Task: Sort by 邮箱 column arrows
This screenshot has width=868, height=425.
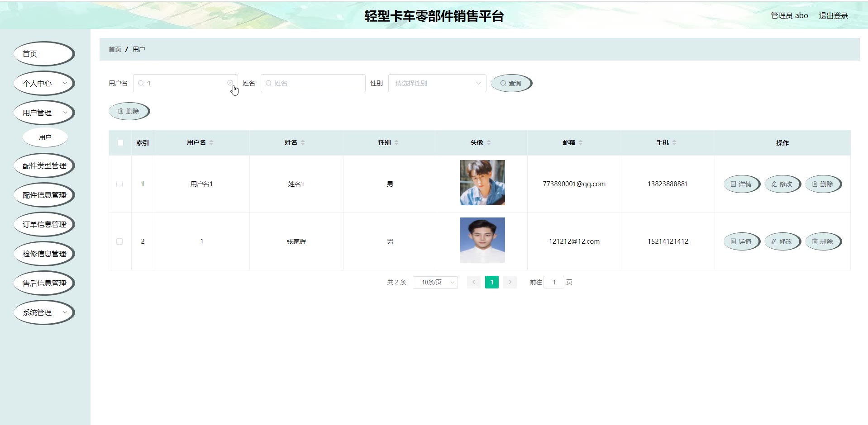Action: coord(581,142)
